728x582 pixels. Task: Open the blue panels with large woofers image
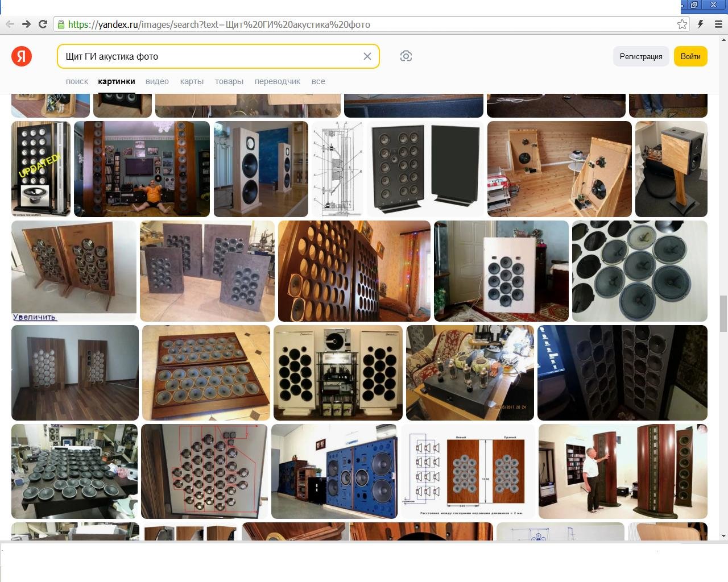[334, 471]
